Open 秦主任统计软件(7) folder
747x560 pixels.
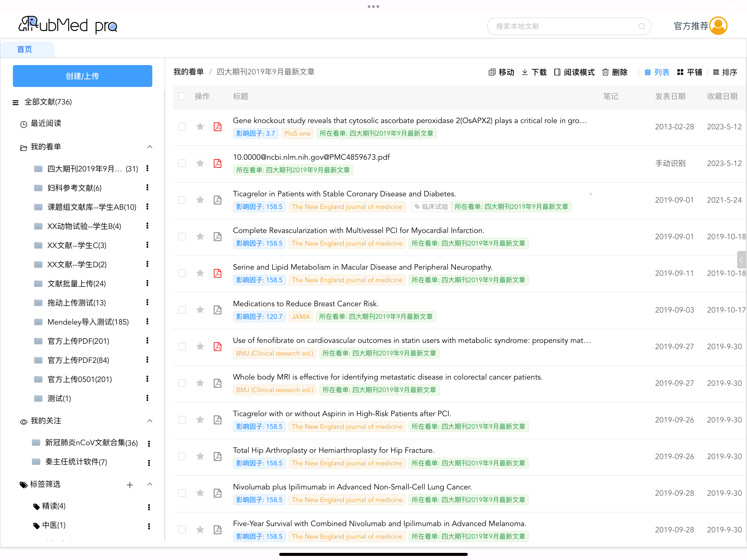point(76,462)
